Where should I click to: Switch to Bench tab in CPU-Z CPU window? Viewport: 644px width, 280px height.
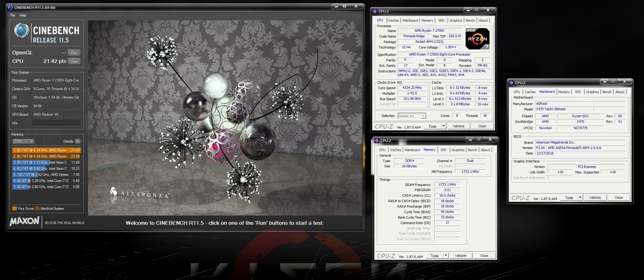470,20
